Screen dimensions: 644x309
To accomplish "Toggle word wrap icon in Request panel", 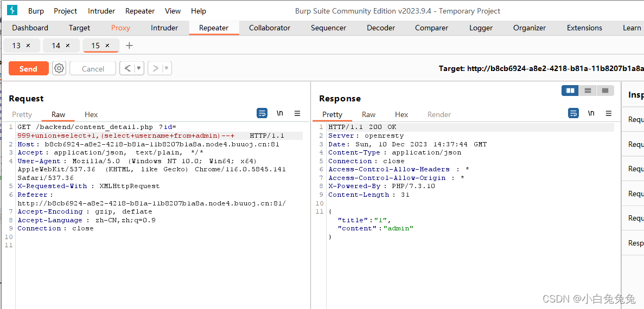I will click(262, 113).
